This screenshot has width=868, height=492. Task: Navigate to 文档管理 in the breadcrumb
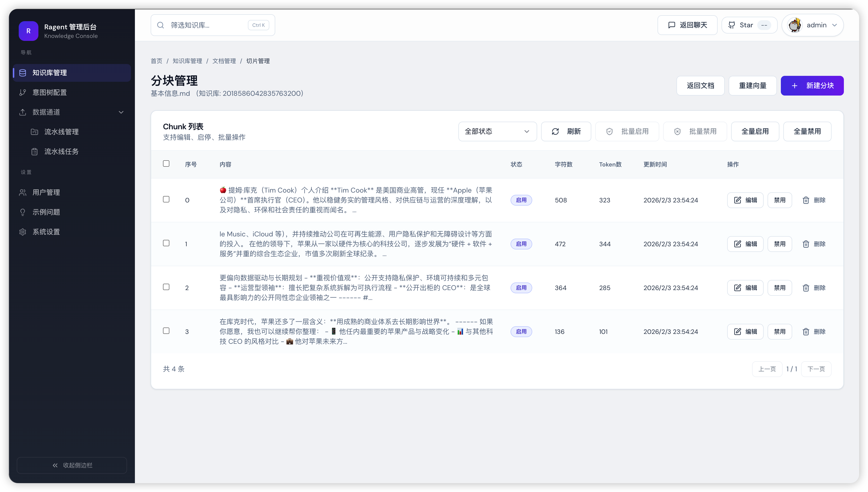[224, 61]
